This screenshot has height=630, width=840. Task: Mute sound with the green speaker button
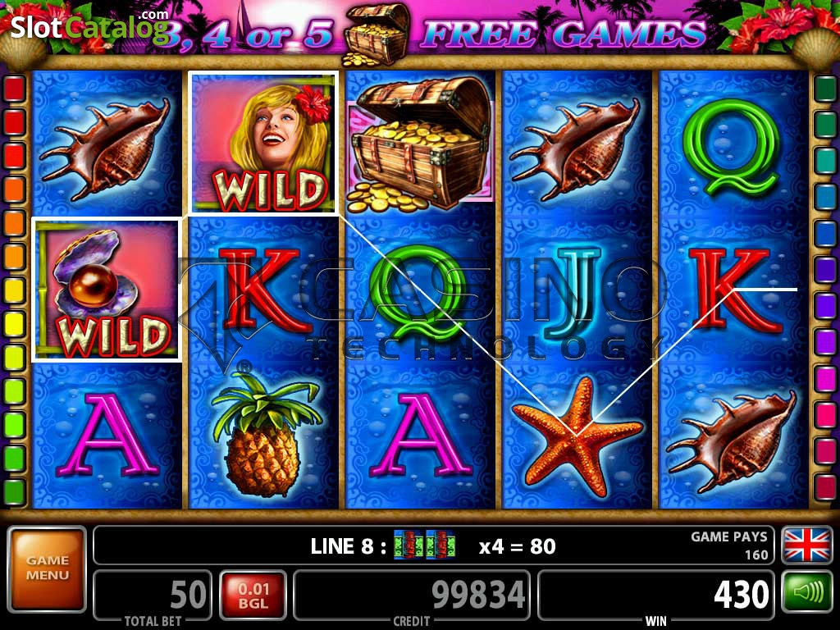807,592
